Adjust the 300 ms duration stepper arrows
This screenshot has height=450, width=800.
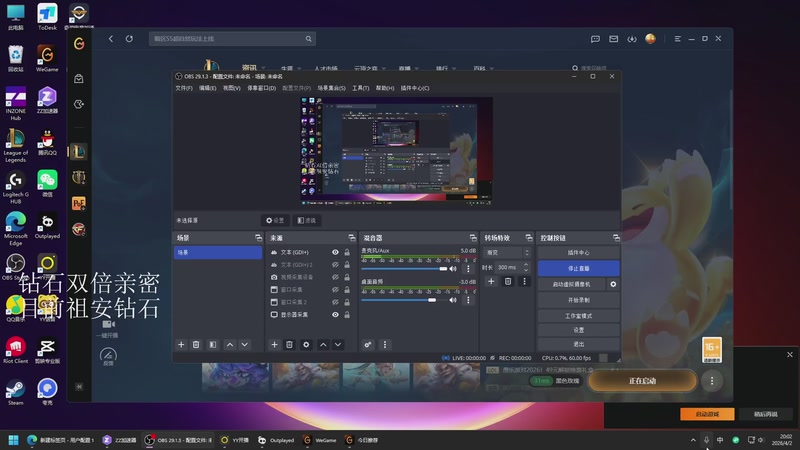click(x=526, y=267)
